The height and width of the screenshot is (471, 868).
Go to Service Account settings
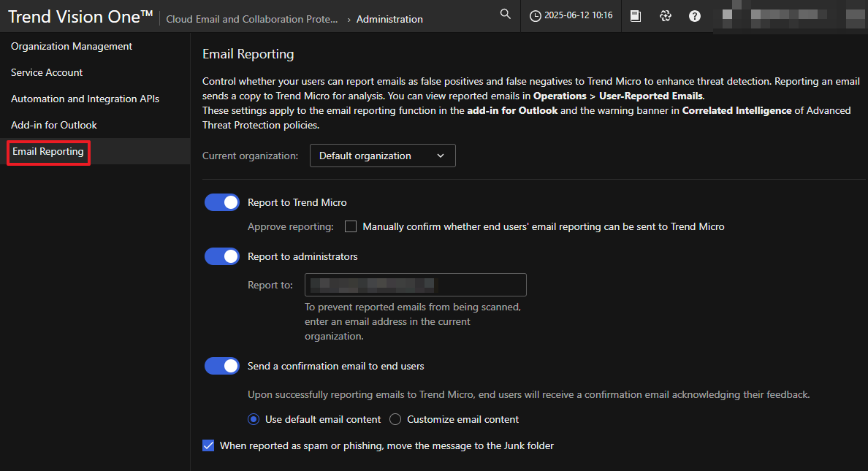(47, 72)
